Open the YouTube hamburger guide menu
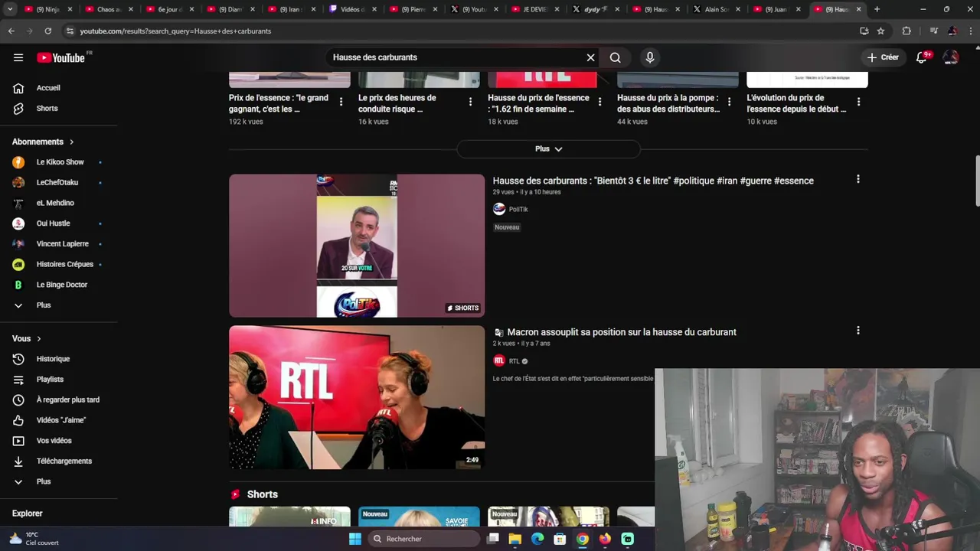The width and height of the screenshot is (980, 551). tap(18, 57)
